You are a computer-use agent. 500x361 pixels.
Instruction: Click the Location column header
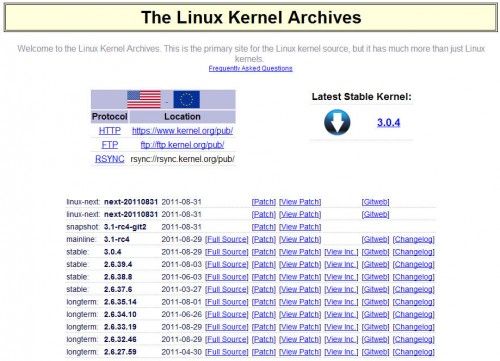(x=182, y=117)
